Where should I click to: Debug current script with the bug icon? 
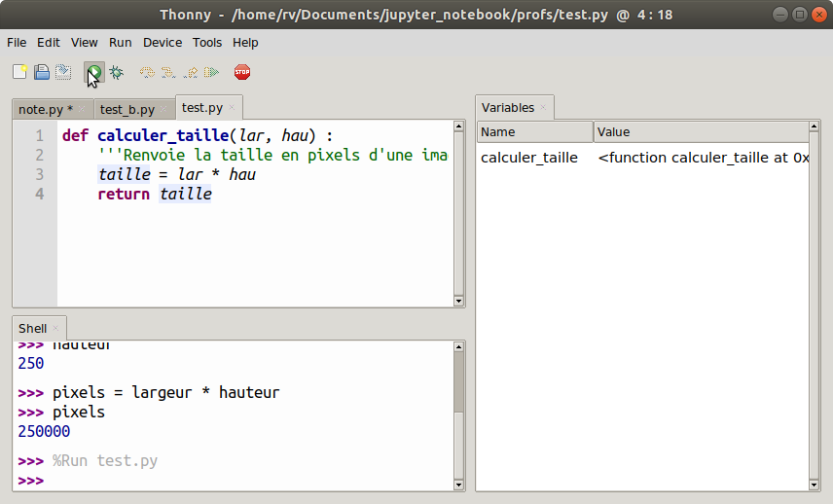click(x=117, y=72)
